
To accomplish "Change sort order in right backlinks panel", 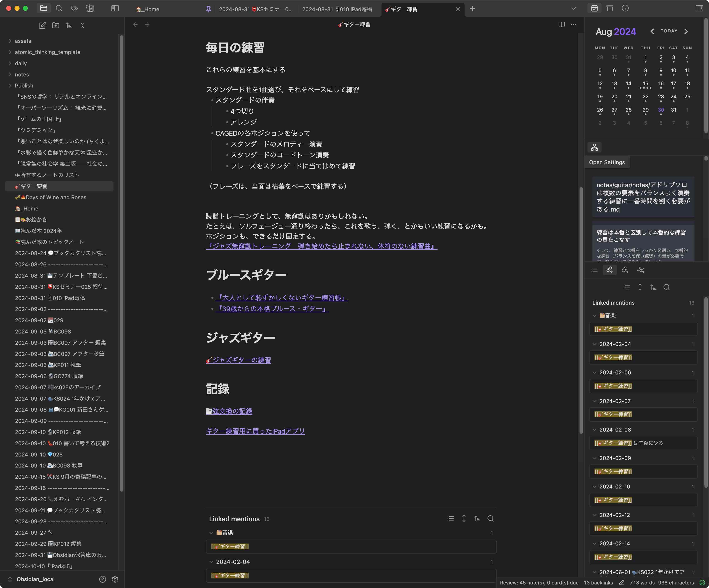I will pyautogui.click(x=653, y=287).
